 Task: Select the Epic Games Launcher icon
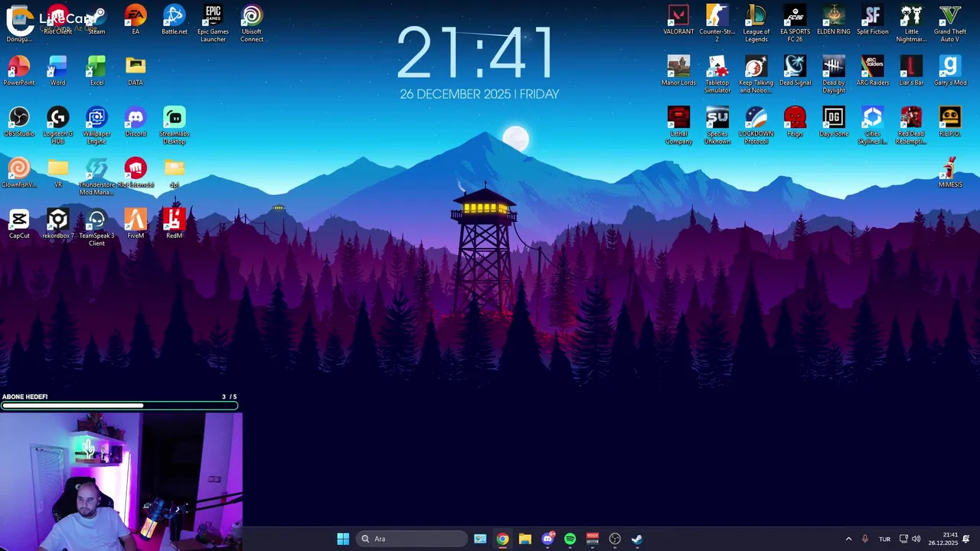[x=213, y=24]
